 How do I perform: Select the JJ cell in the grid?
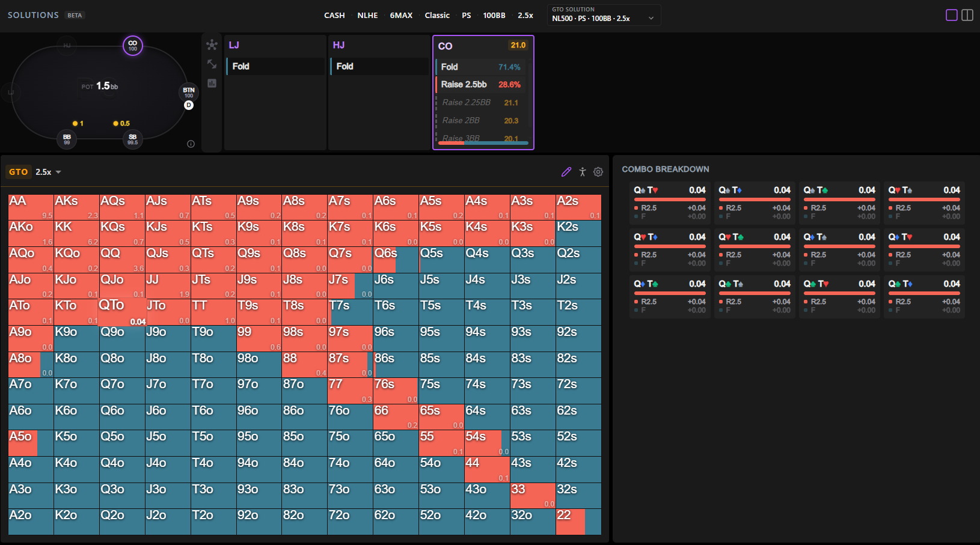pyautogui.click(x=168, y=286)
